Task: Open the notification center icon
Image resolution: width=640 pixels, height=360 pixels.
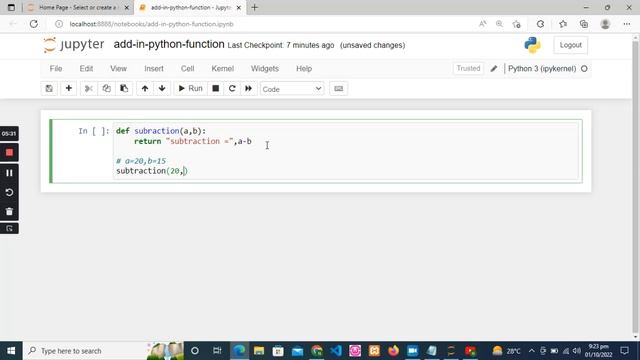Action: [624, 351]
